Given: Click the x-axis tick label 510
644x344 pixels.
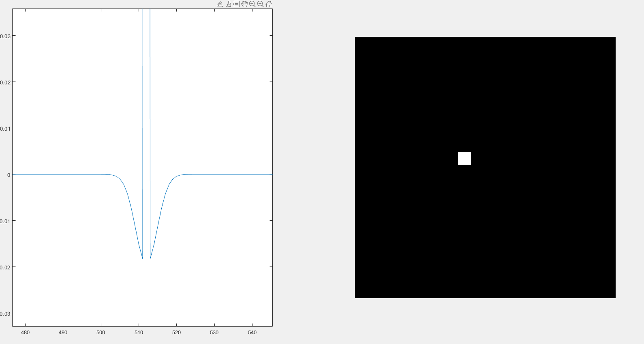Looking at the screenshot, I should (x=139, y=332).
